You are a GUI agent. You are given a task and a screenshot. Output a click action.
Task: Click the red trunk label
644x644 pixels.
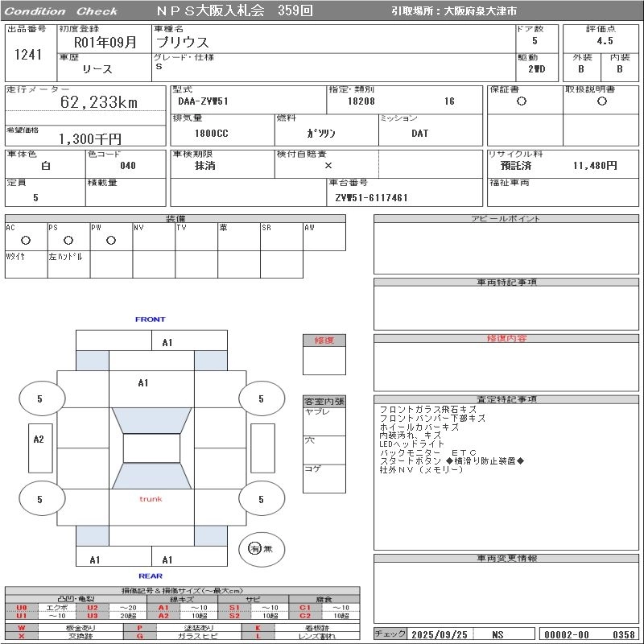(151, 499)
